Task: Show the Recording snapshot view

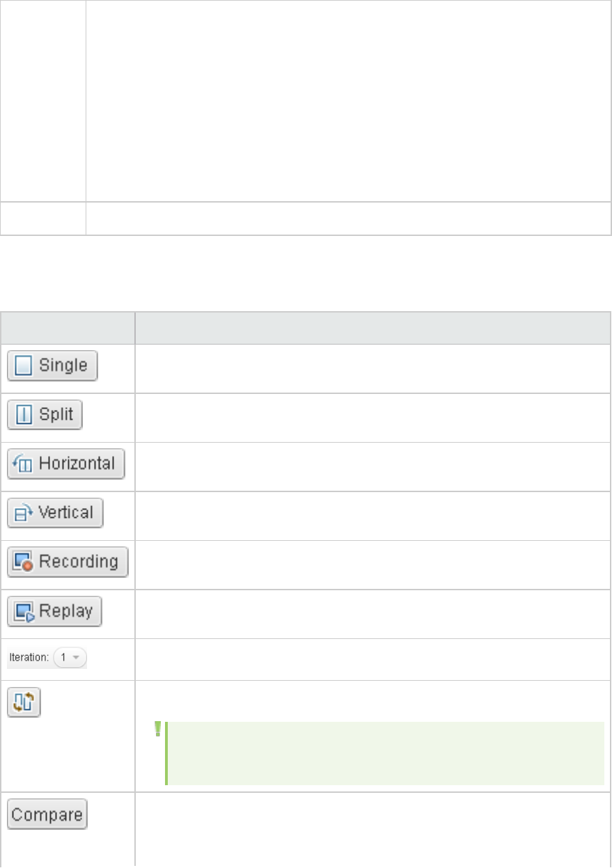Action: click(x=67, y=562)
